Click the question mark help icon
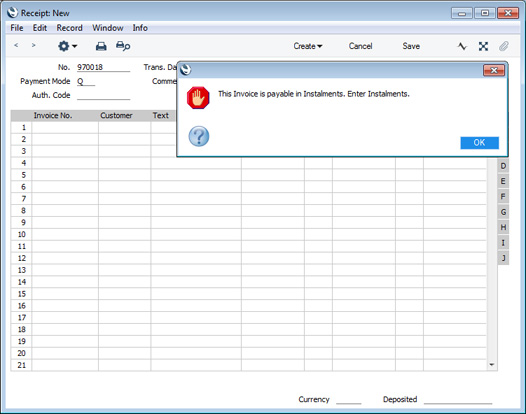 point(199,136)
